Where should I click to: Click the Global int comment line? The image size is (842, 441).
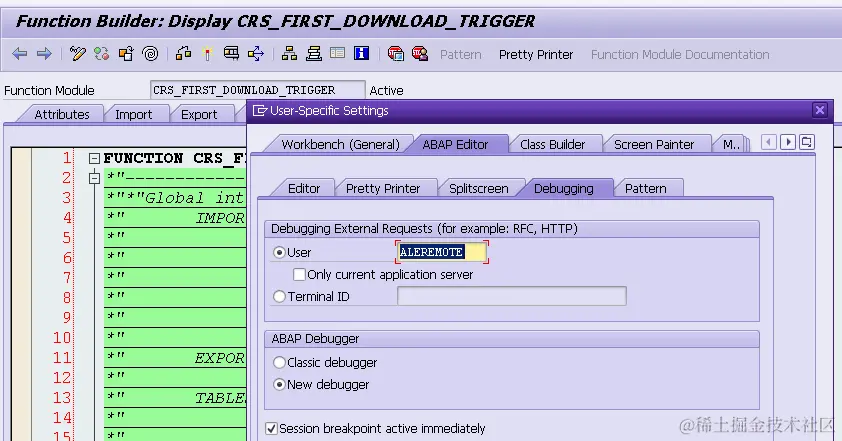click(175, 198)
